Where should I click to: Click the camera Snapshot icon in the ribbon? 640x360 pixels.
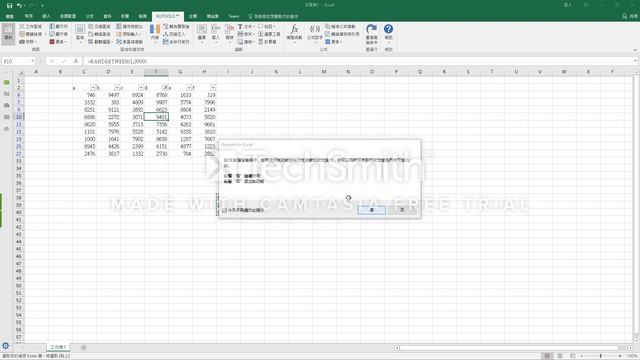pyautogui.click(x=22, y=42)
